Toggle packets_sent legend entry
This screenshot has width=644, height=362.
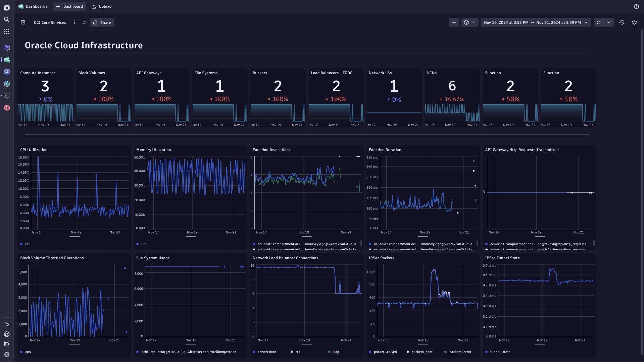(419, 352)
